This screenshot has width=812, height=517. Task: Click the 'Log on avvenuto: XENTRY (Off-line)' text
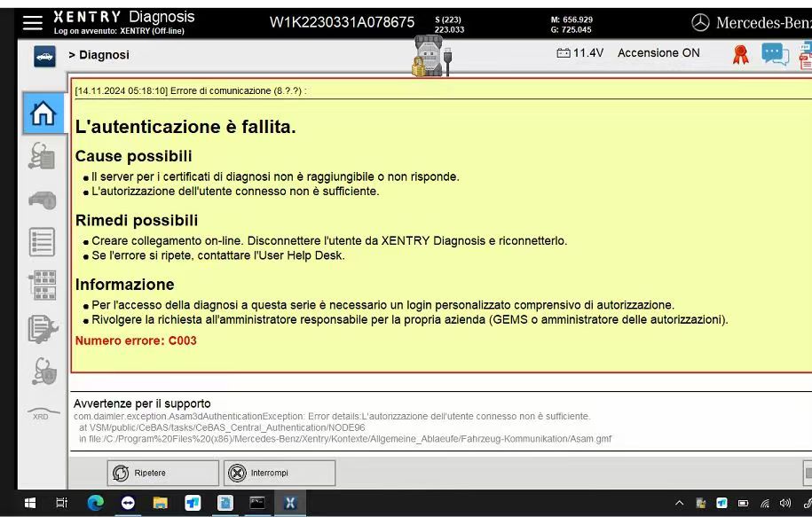tap(119, 31)
